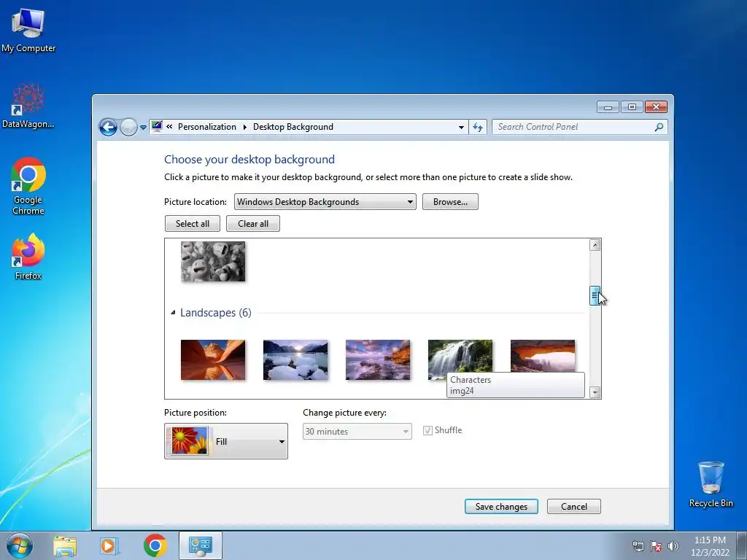
Task: Click the scroll down arrow of wallpaper list
Action: (x=595, y=392)
